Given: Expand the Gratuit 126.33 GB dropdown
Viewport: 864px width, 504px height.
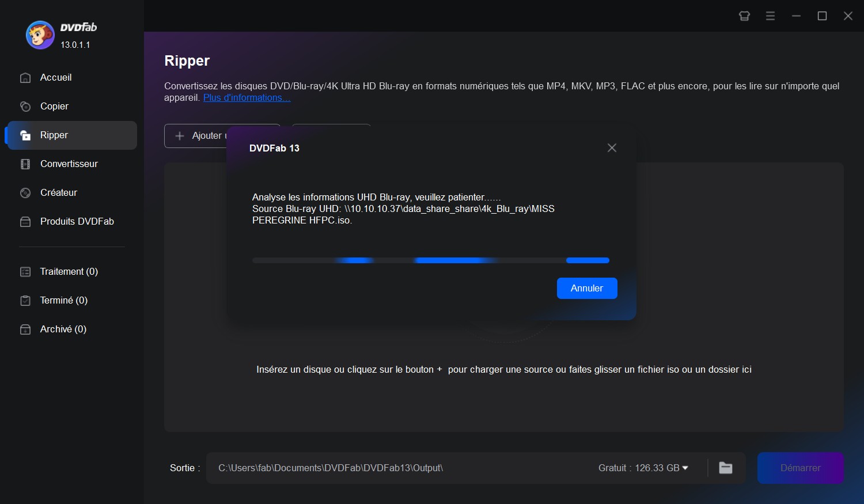Looking at the screenshot, I should pyautogui.click(x=643, y=468).
